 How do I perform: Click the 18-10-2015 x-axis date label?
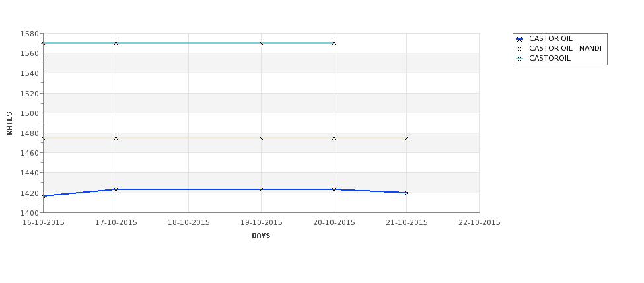[x=188, y=223]
